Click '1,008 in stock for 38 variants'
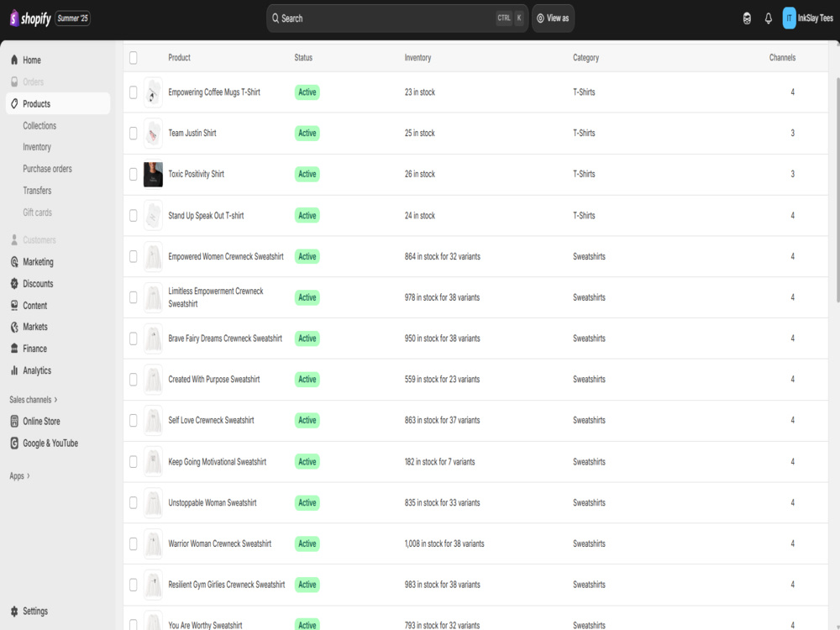The width and height of the screenshot is (840, 630). [444, 543]
